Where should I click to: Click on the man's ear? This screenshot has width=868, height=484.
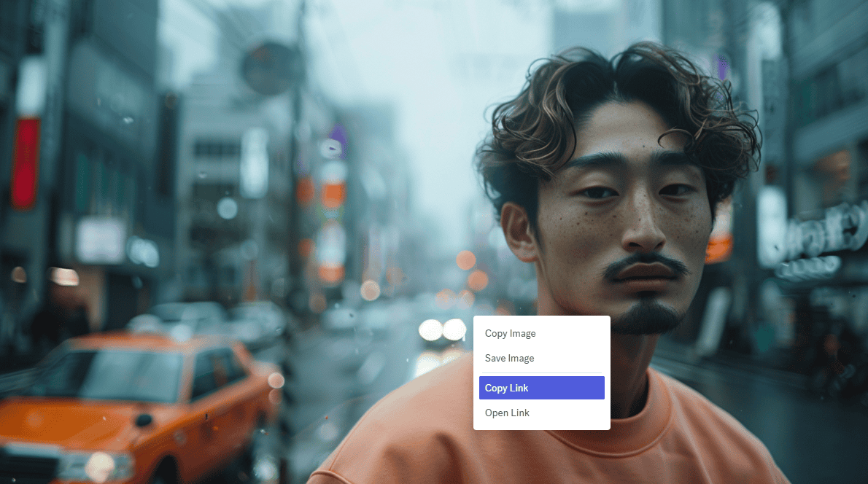tap(519, 233)
